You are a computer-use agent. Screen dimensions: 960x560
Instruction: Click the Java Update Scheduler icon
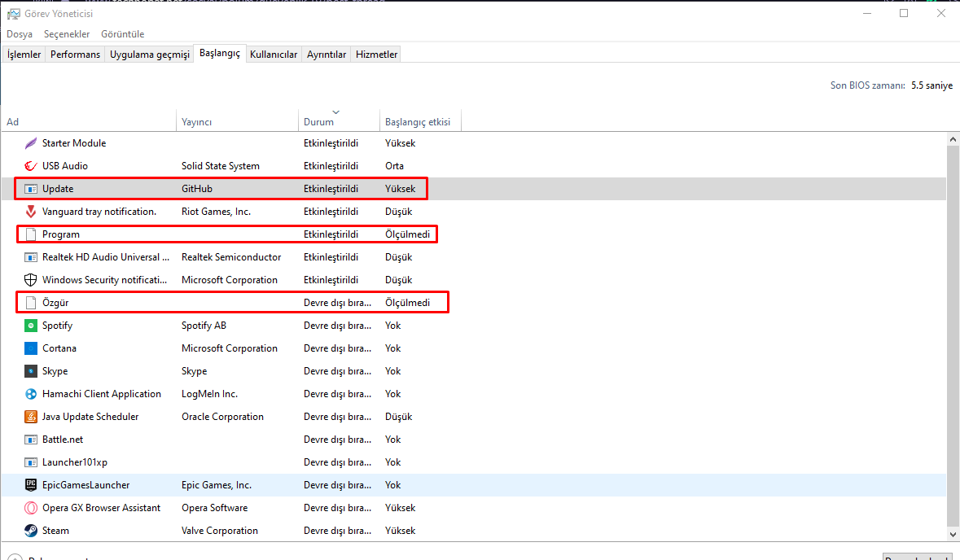[31, 417]
